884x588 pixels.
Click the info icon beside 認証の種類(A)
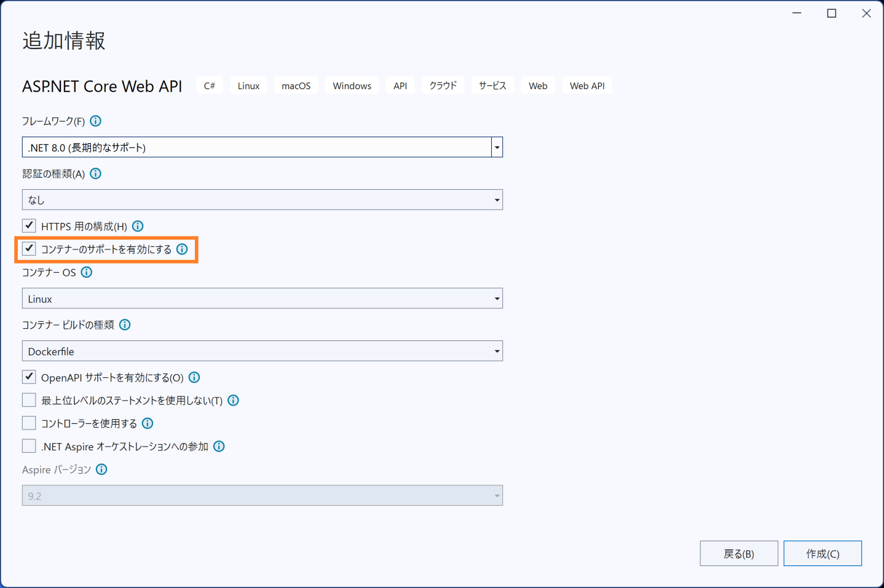[x=95, y=173]
